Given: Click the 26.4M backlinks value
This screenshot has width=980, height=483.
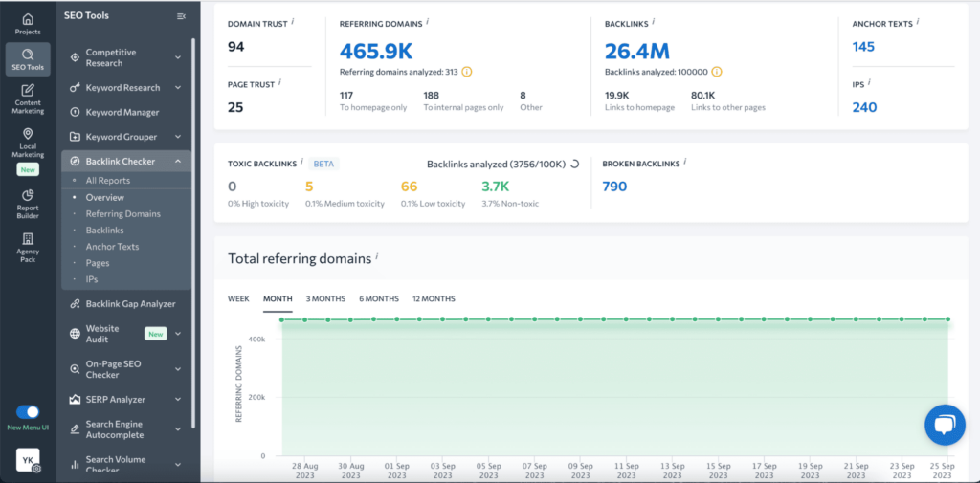Looking at the screenshot, I should 637,52.
